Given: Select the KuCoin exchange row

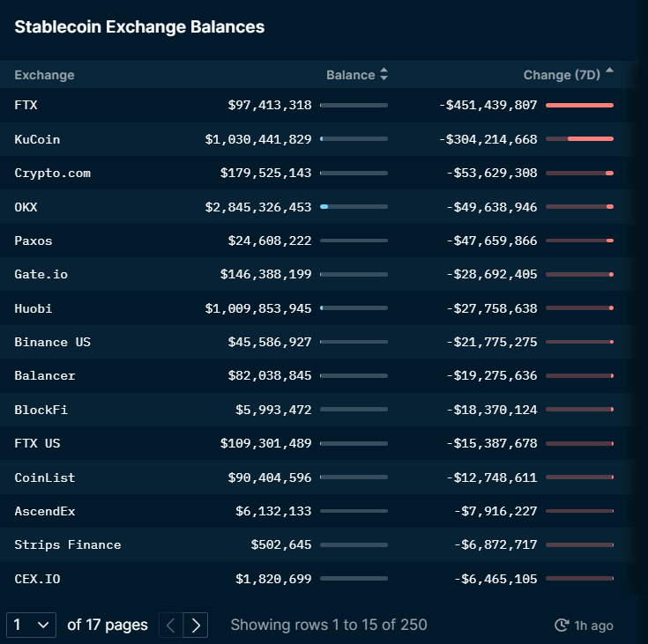Looking at the screenshot, I should pos(37,139).
